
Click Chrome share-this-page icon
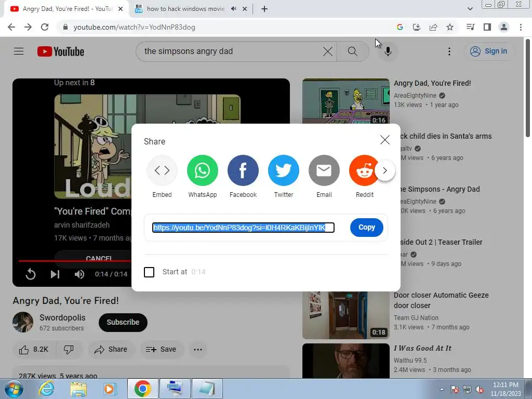433,27
